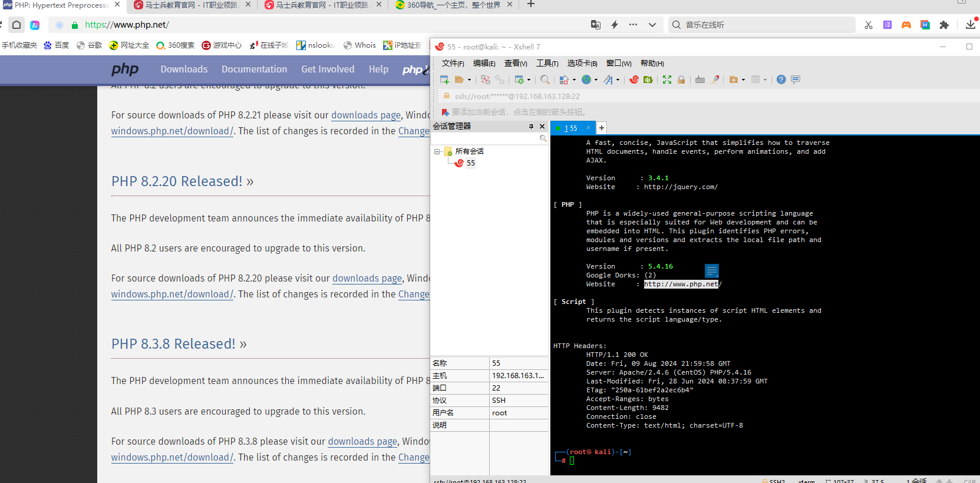Open the 选项卡(B) menu in Xshell
The height and width of the screenshot is (483, 980).
pyautogui.click(x=582, y=64)
